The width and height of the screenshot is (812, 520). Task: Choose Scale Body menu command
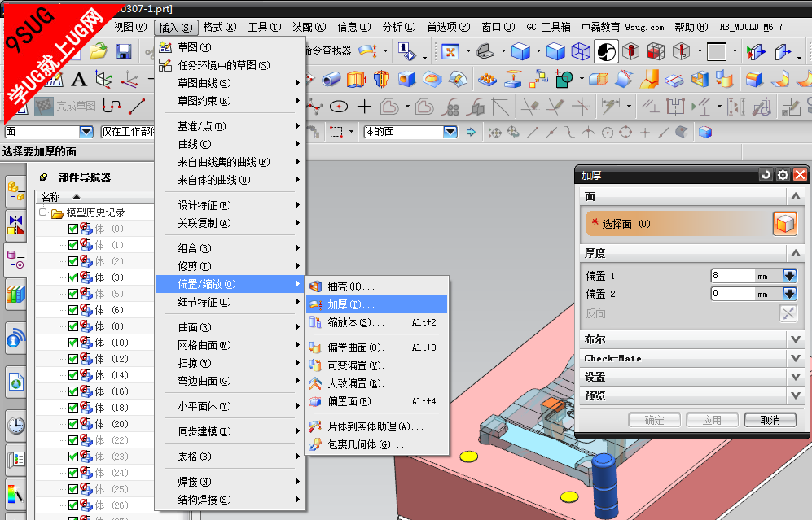(377, 322)
